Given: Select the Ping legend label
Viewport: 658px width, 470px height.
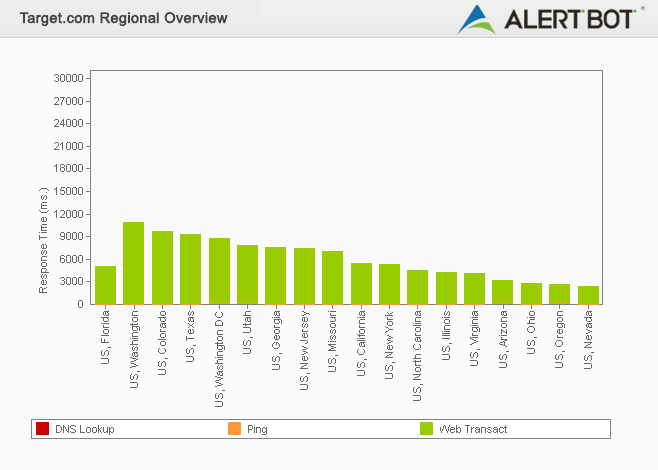Looking at the screenshot, I should [x=257, y=429].
